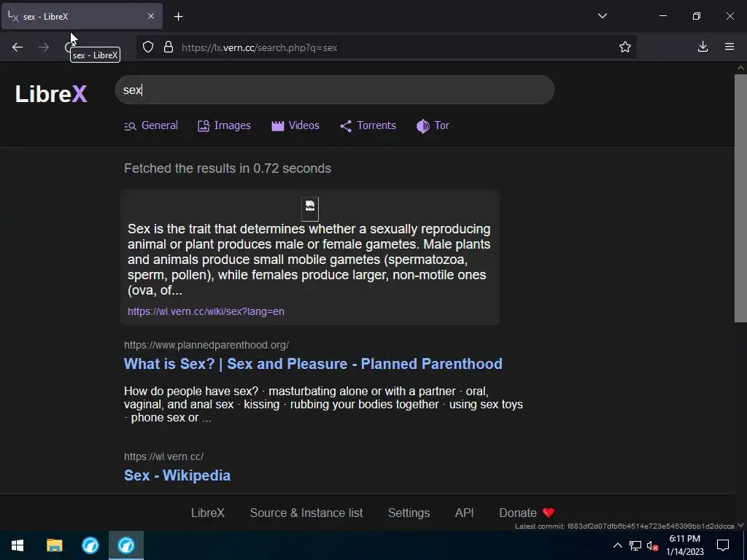Click the LibreX logo

(x=51, y=93)
